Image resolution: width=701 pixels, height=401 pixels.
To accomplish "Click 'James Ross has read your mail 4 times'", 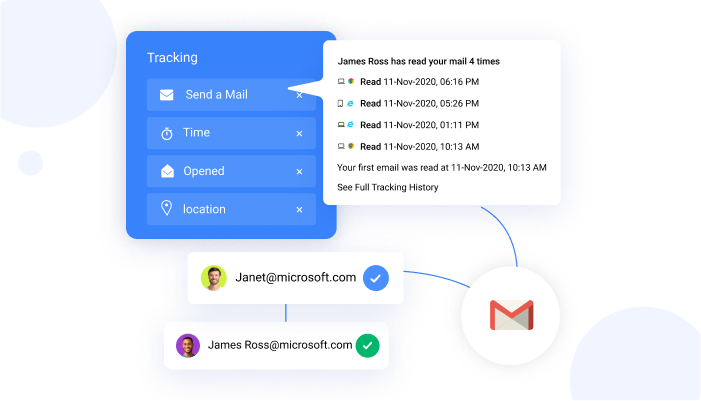I will [x=418, y=61].
